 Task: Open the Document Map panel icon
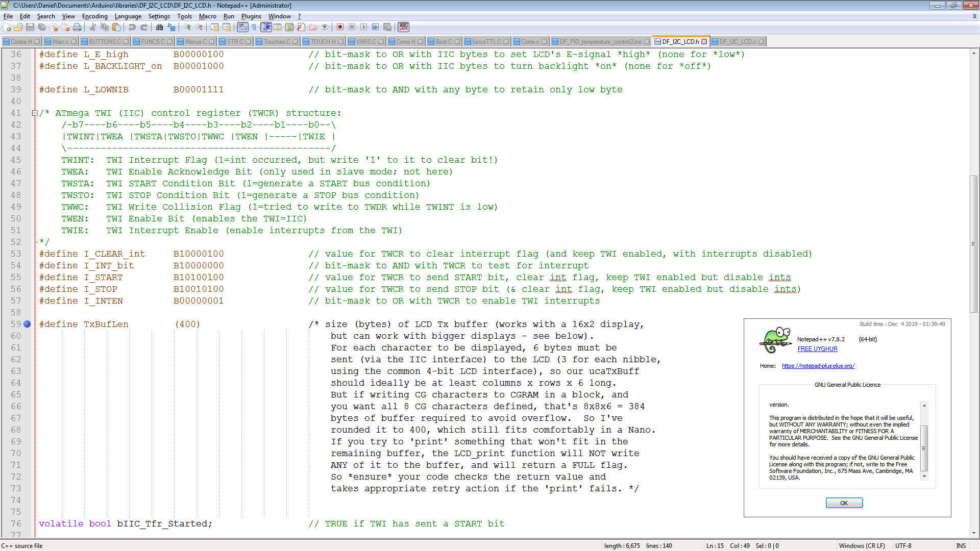pos(289,27)
